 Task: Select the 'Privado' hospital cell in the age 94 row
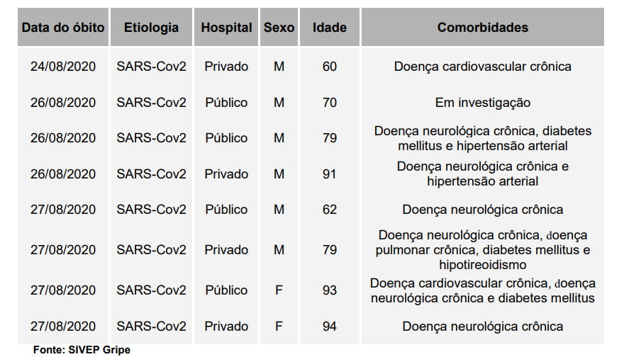click(226, 326)
